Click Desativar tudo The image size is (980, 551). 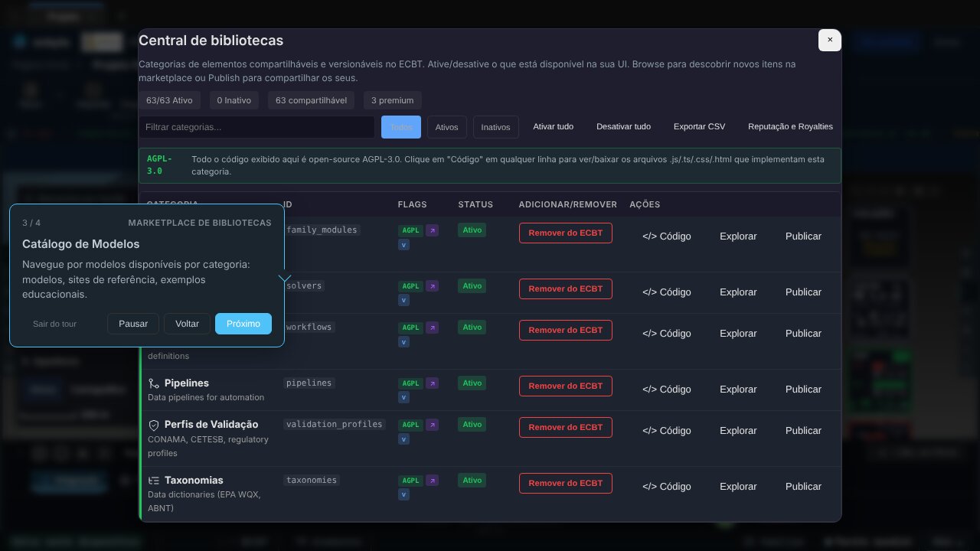point(624,127)
